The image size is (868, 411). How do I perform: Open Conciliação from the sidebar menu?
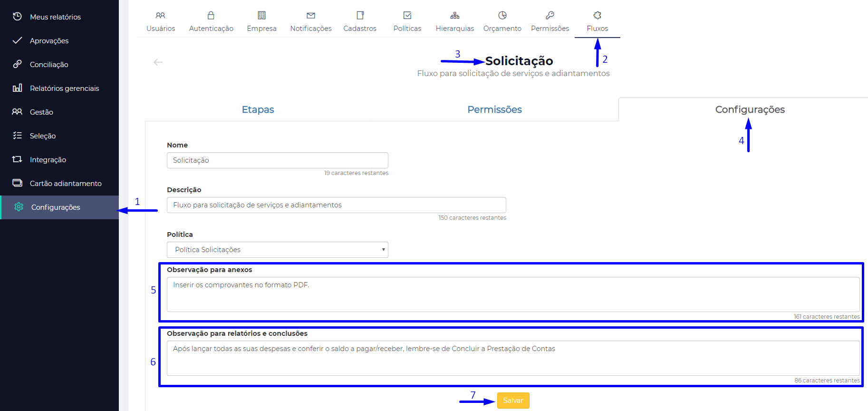click(49, 65)
